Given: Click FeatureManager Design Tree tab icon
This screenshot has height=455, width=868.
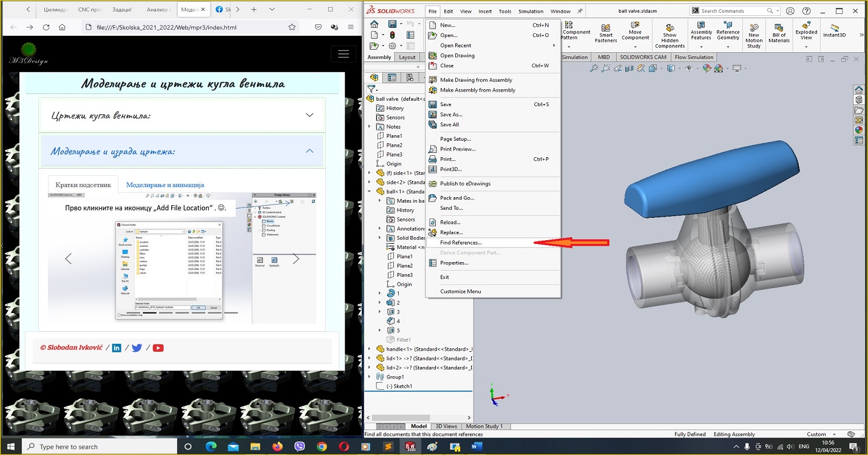Looking at the screenshot, I should coord(374,77).
